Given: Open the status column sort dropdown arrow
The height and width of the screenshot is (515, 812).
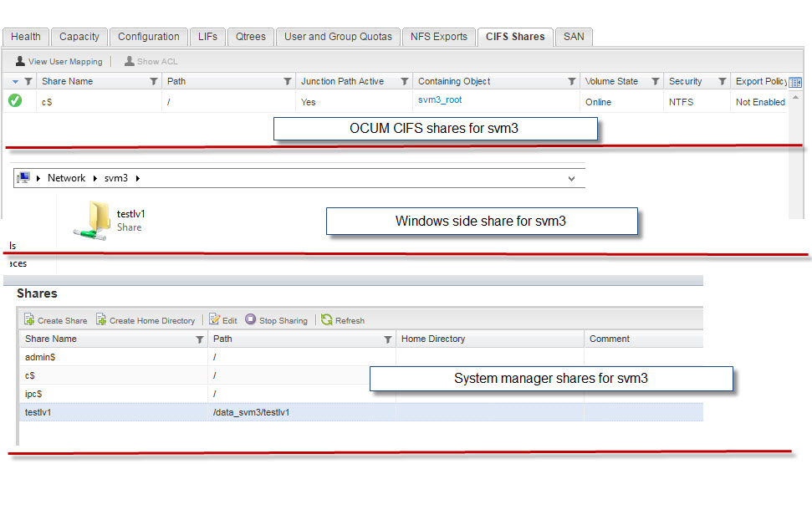Looking at the screenshot, I should (x=16, y=81).
